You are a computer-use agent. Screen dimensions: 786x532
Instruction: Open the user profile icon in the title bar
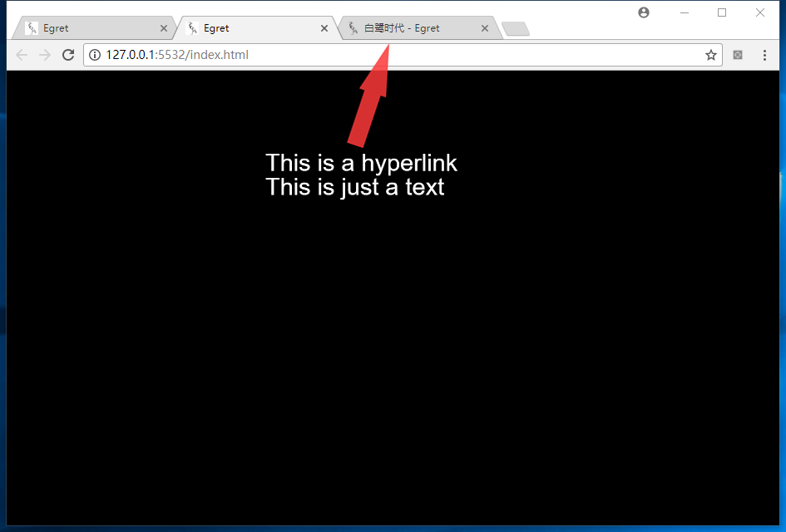click(x=643, y=12)
